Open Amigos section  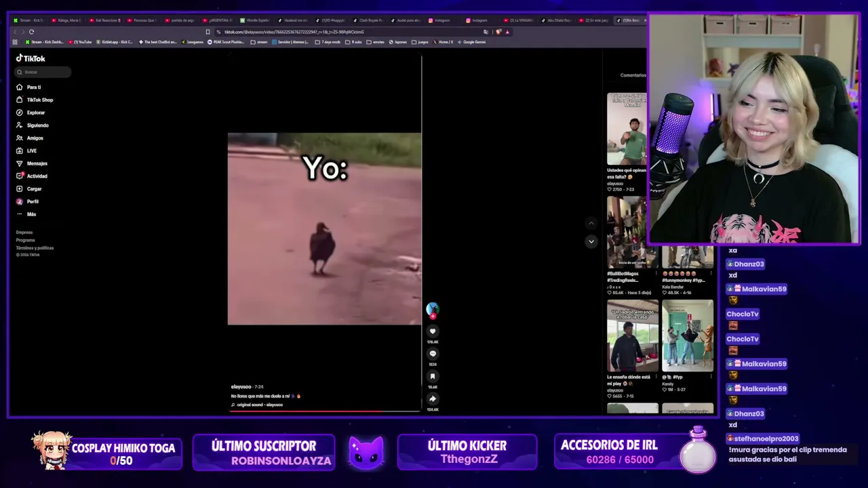click(x=30, y=138)
